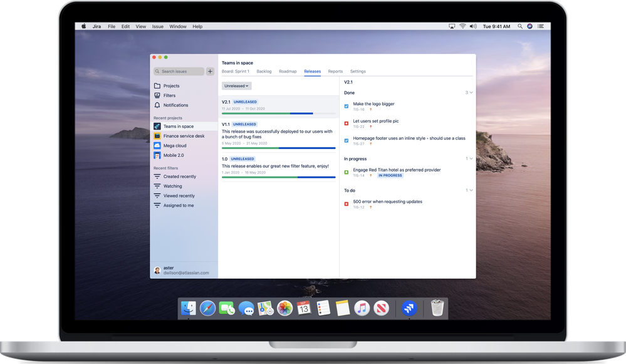Open Photos from the dock
The width and height of the screenshot is (626, 364).
[284, 308]
